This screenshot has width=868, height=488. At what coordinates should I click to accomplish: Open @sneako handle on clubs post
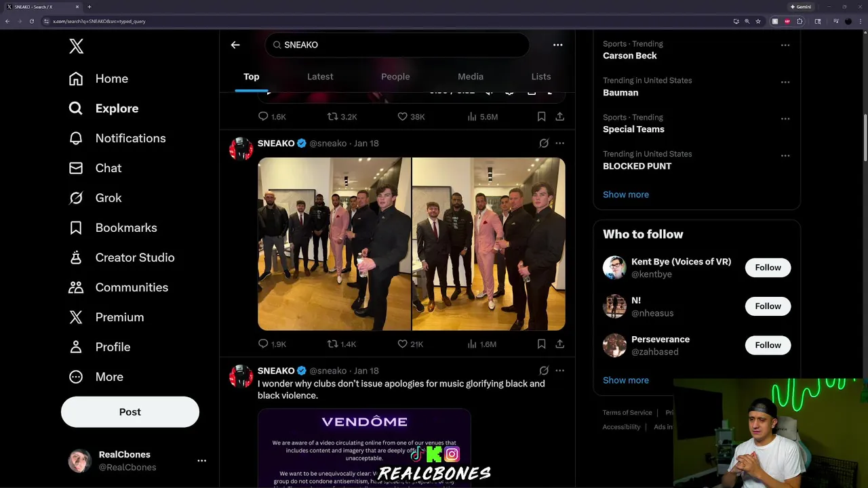328,371
